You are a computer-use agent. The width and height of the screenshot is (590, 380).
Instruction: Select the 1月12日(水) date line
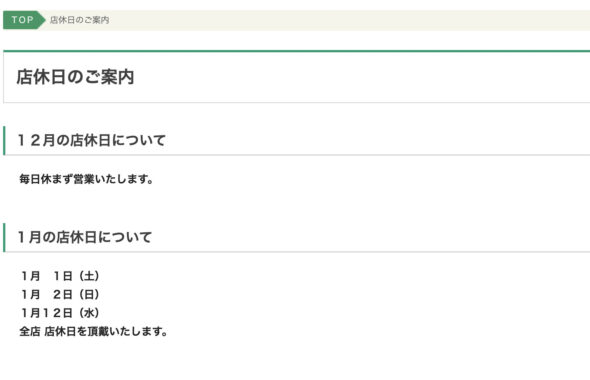tap(60, 313)
